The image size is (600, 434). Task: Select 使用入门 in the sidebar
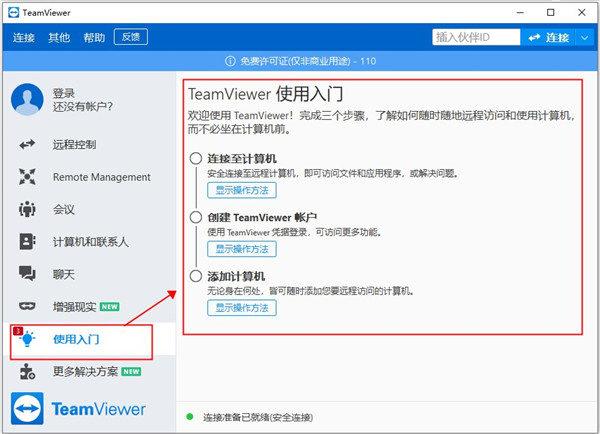click(x=76, y=339)
